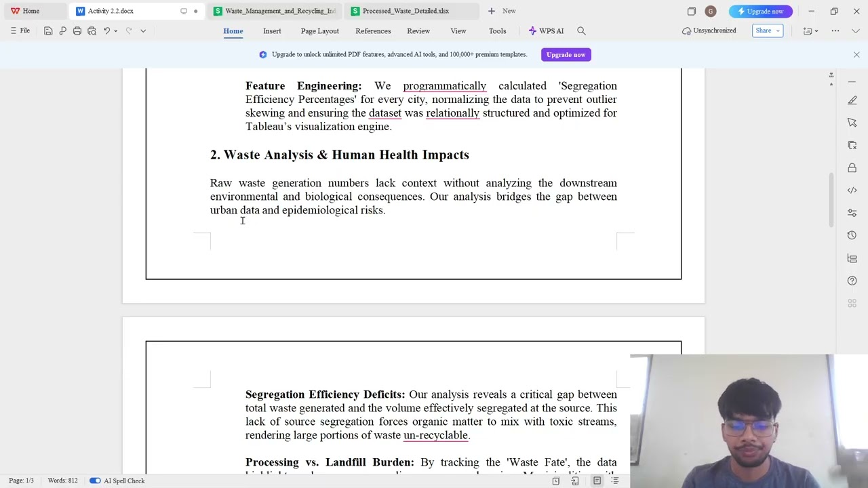
Task: Open the help question mark sidebar icon
Action: click(x=852, y=281)
